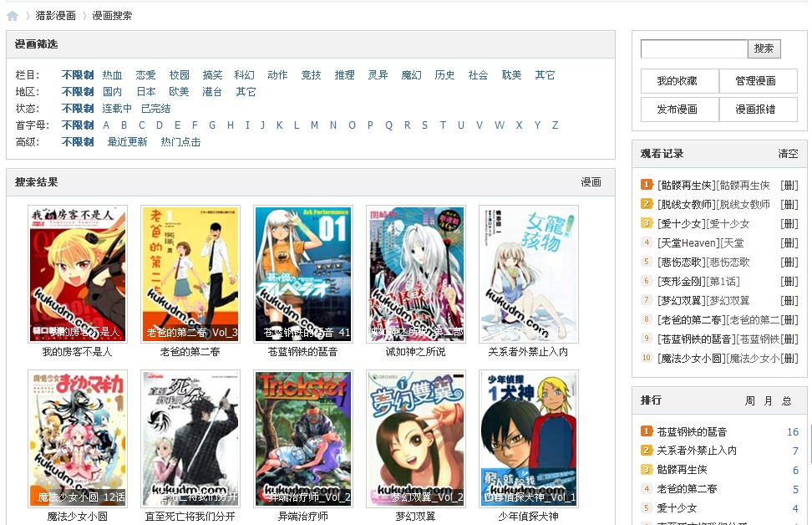Switch ranking to 周 tab
The image size is (812, 525).
(x=750, y=400)
